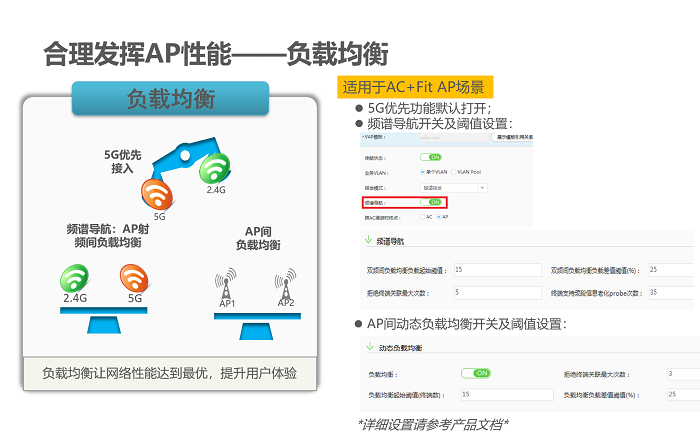Click the orange 5G Wi-Fi icon held by robot arm
This screenshot has width=700, height=440.
(159, 195)
